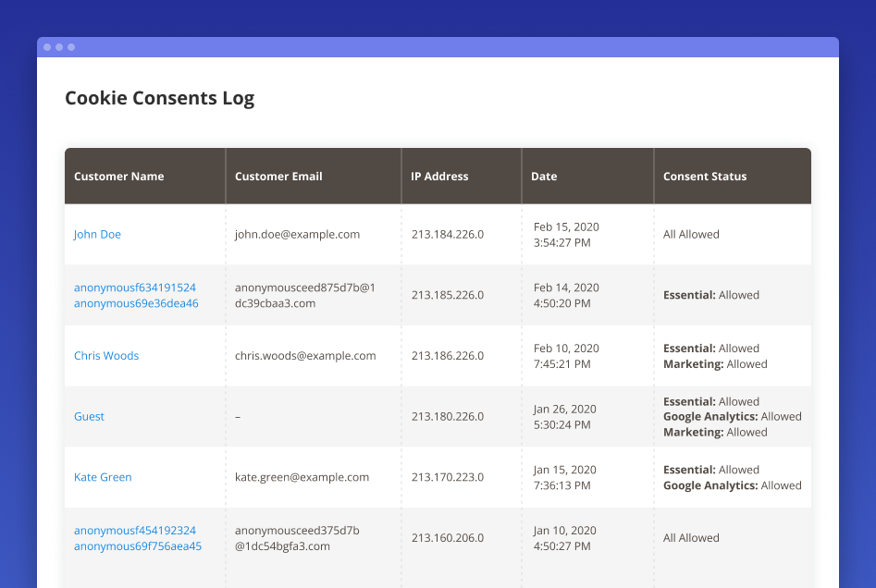Click John Doe's email address cell
The image size is (876, 588).
coord(298,234)
